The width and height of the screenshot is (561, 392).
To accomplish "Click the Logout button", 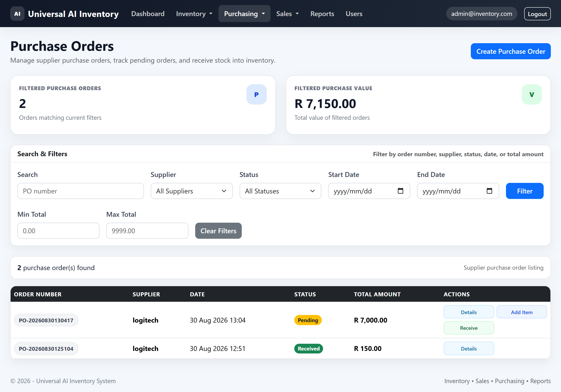I will 537,14.
